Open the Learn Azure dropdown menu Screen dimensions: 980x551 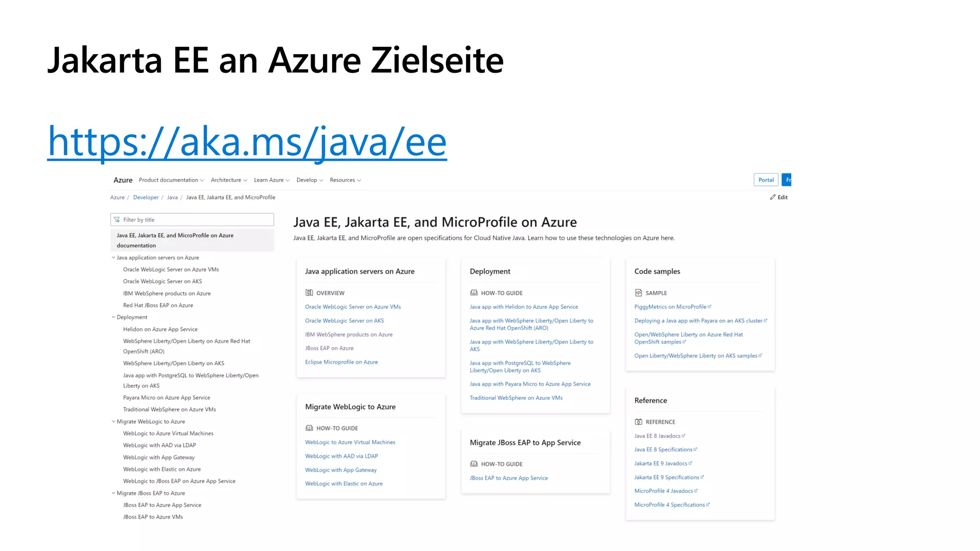pyautogui.click(x=272, y=180)
